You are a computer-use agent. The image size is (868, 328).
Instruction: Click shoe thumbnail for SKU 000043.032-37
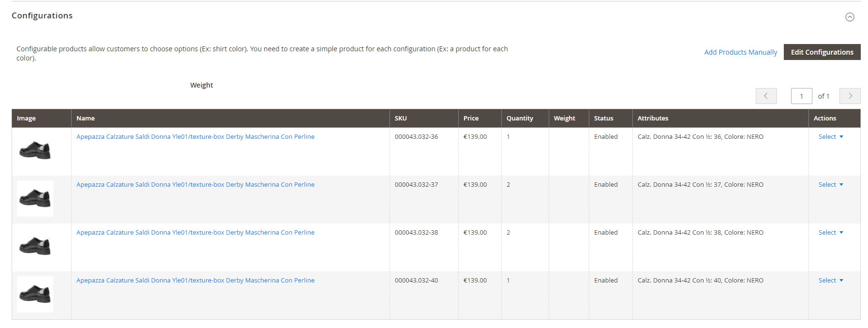pos(35,198)
